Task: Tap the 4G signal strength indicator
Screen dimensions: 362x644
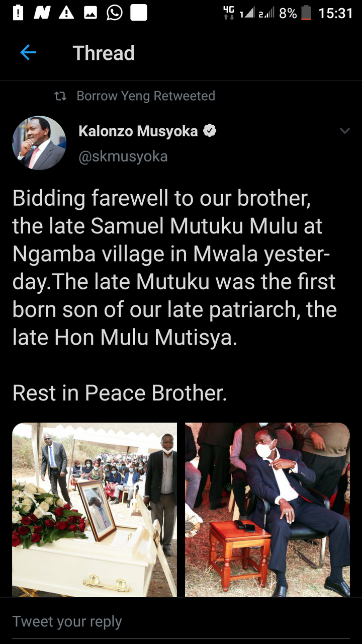Action: 229,13
